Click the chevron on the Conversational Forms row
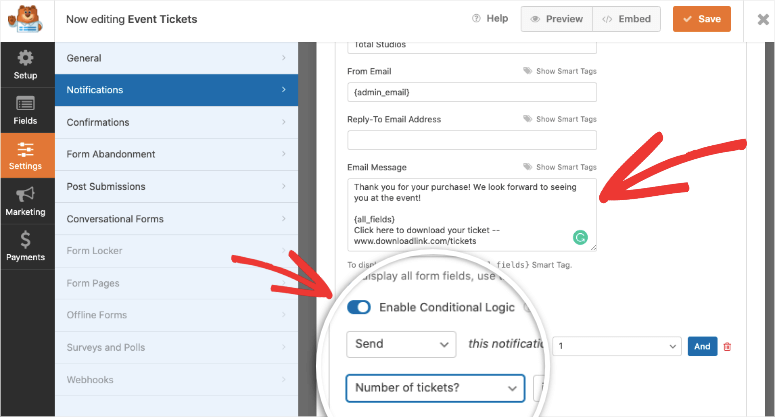The image size is (775, 417). tap(284, 218)
